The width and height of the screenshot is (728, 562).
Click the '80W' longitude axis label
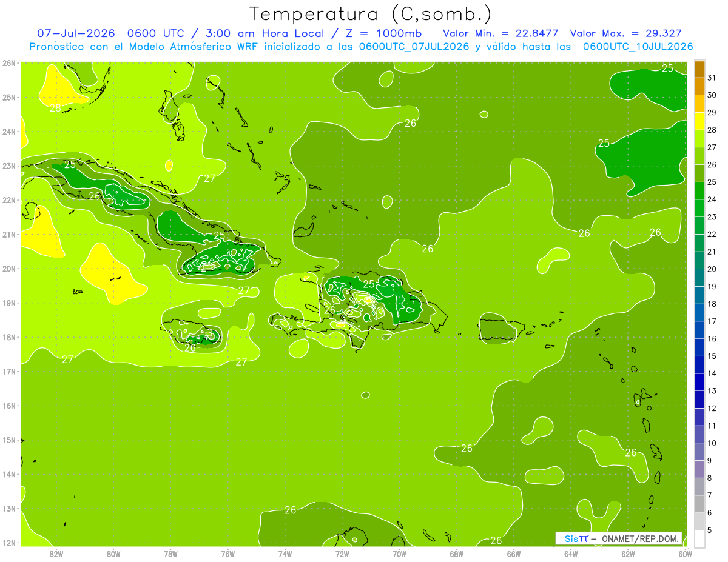pyautogui.click(x=113, y=554)
